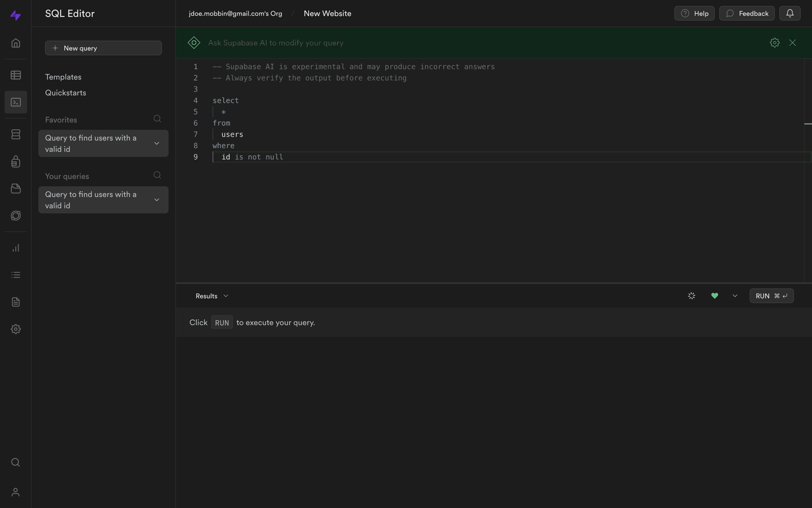Open Project Settings gear in sidebar
This screenshot has height=508, width=812.
(x=16, y=329)
